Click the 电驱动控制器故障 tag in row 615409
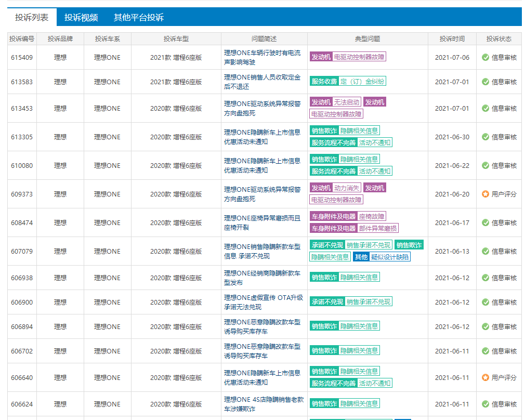This screenshot has width=525, height=420. [359, 57]
